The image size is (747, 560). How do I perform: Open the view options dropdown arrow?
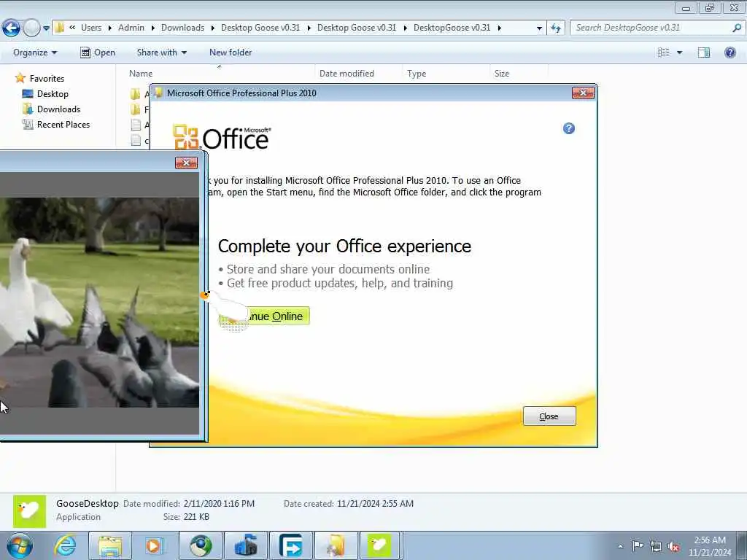679,52
